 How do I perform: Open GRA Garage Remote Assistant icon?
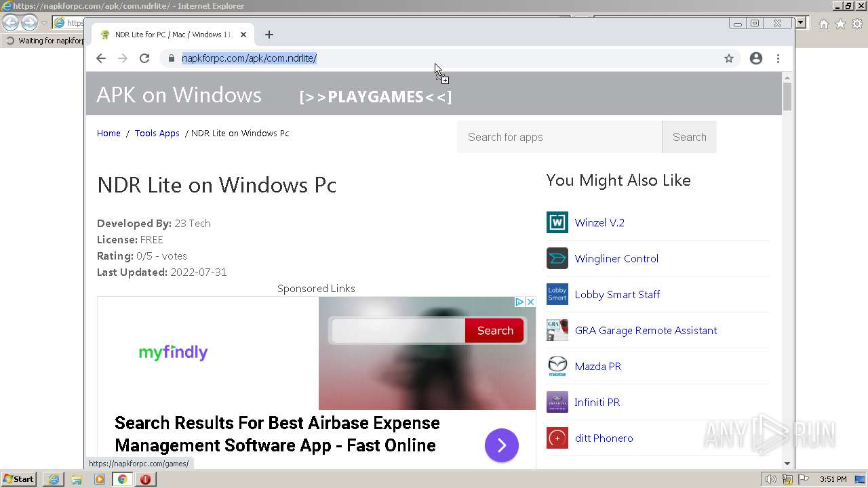[x=557, y=330]
